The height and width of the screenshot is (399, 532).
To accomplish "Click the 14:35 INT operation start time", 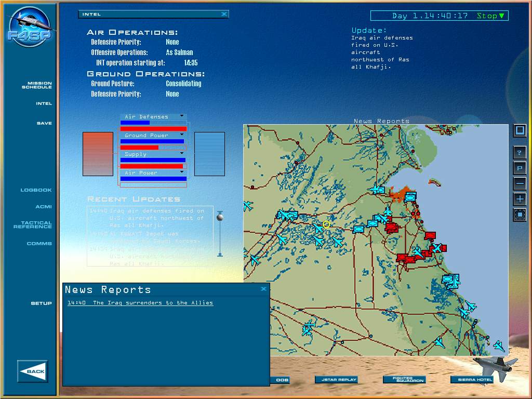I will click(x=191, y=63).
